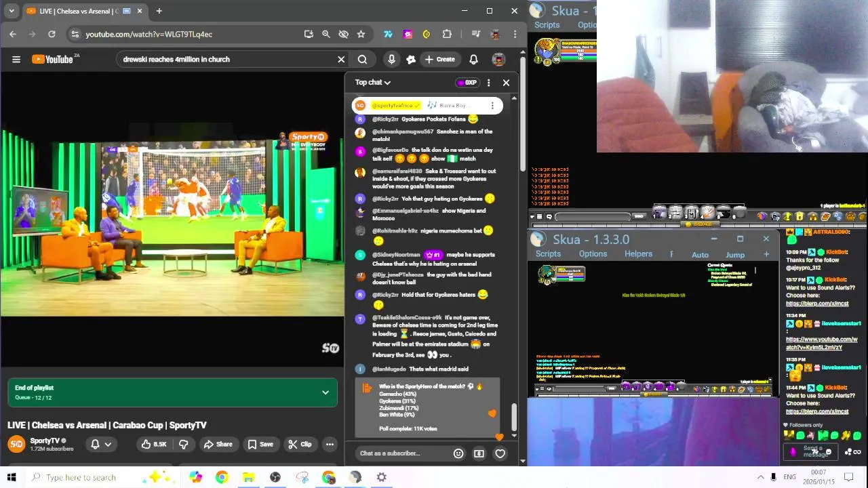Close the live chat panel
This screenshot has width=868, height=488.
point(506,83)
